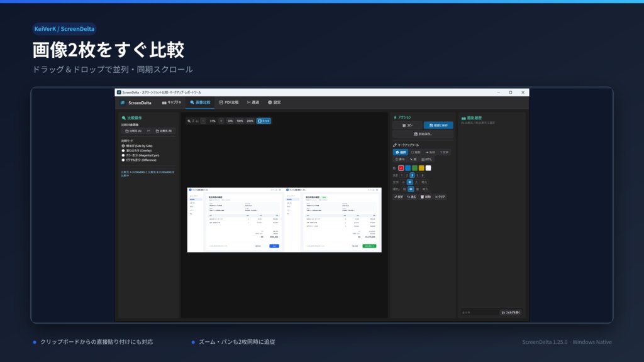Click the フォルダを開く (Open folder) button
This screenshot has height=362, width=644.
coord(511,312)
